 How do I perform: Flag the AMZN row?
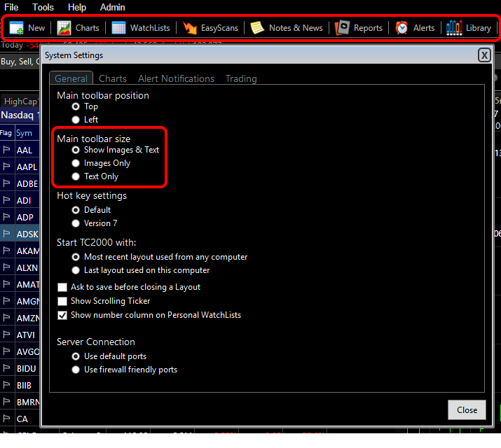tap(7, 318)
